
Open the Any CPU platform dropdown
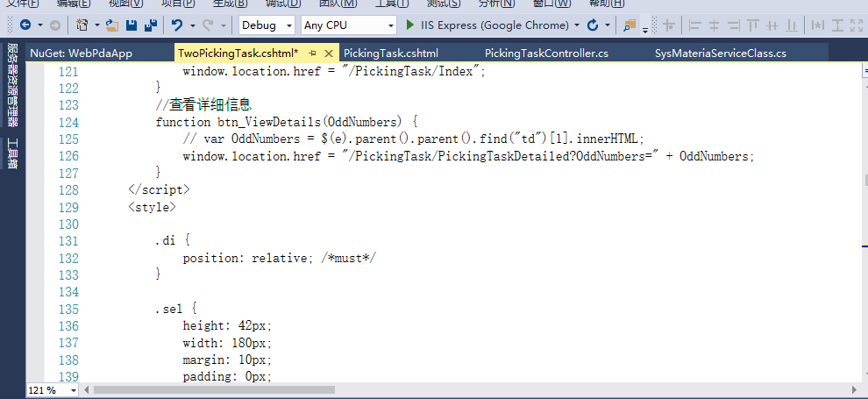[349, 25]
